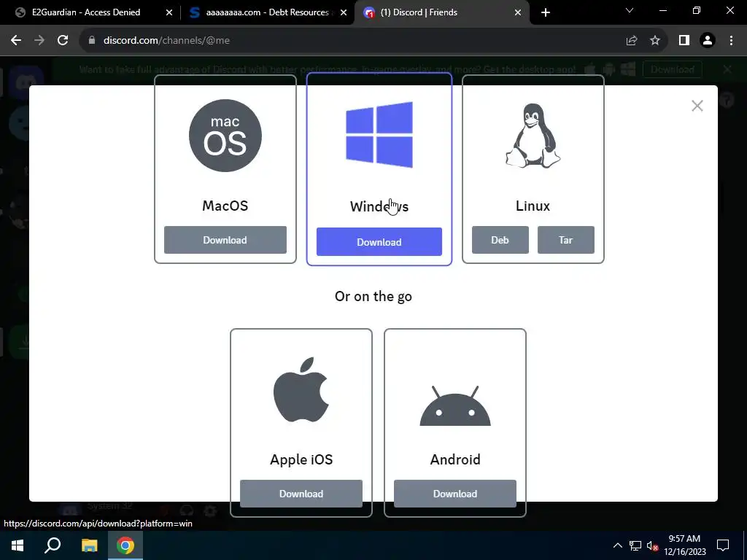Close the download platforms dialog
The width and height of the screenshot is (747, 560).
click(697, 106)
